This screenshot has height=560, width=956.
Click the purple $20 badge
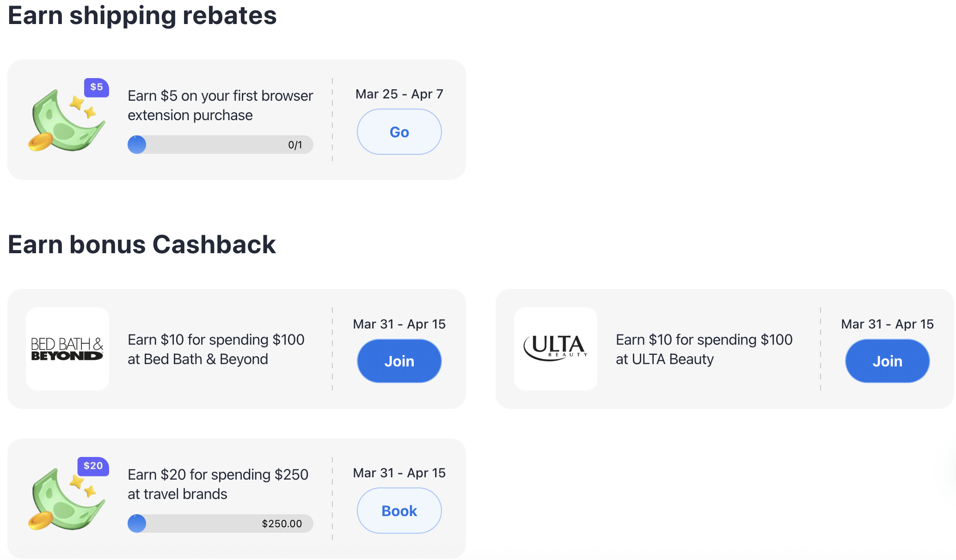[93, 466]
